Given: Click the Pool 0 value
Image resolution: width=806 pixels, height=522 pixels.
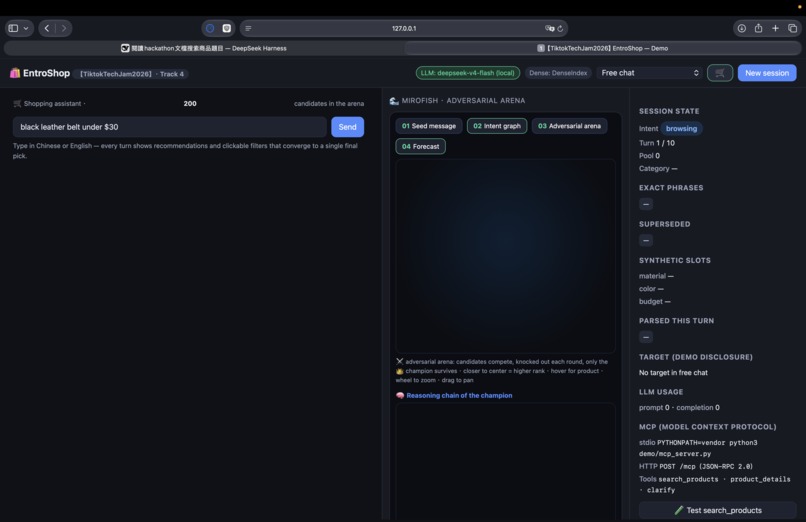Looking at the screenshot, I should tap(657, 156).
